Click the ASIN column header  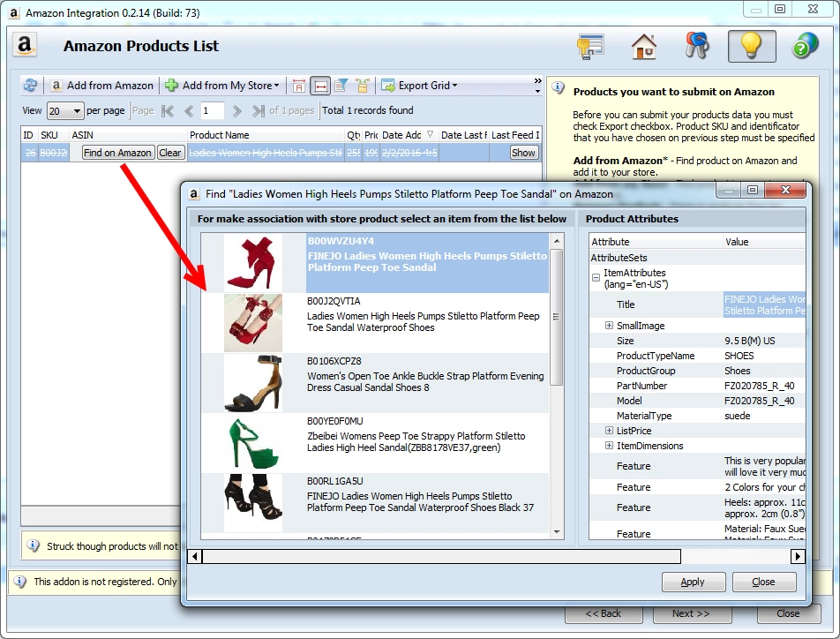tap(129, 135)
